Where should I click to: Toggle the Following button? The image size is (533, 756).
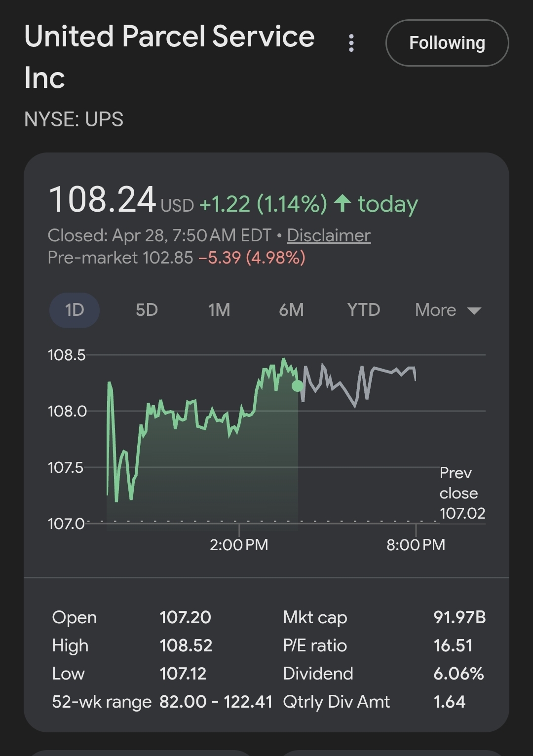tap(447, 43)
